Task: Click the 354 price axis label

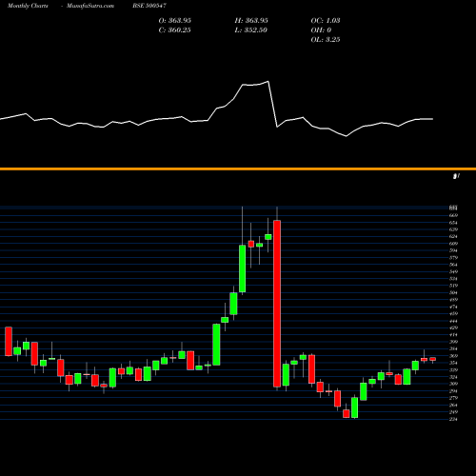Action: pos(453,363)
